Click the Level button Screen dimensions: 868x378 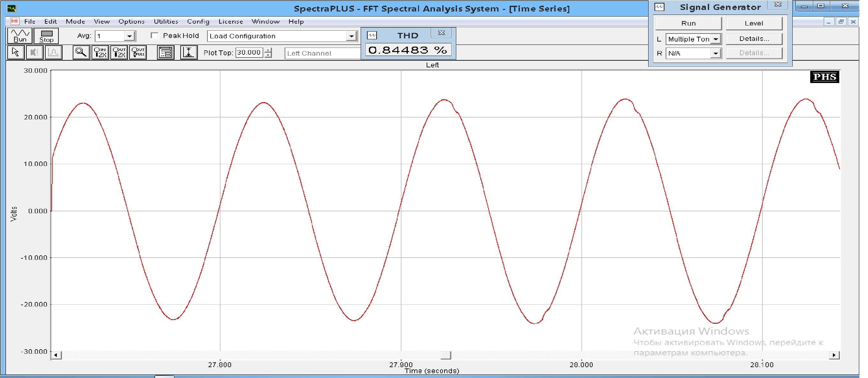click(x=754, y=23)
